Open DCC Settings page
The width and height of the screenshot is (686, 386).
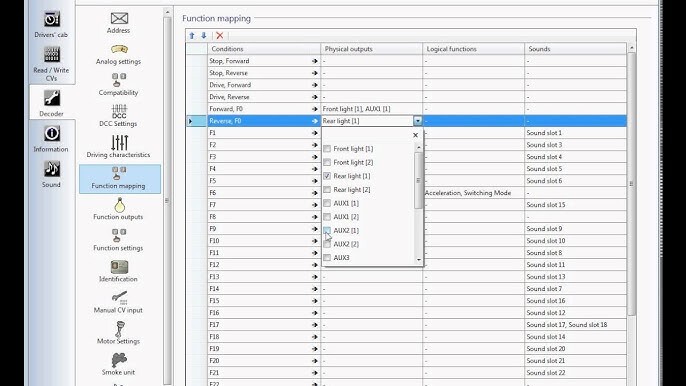119,116
